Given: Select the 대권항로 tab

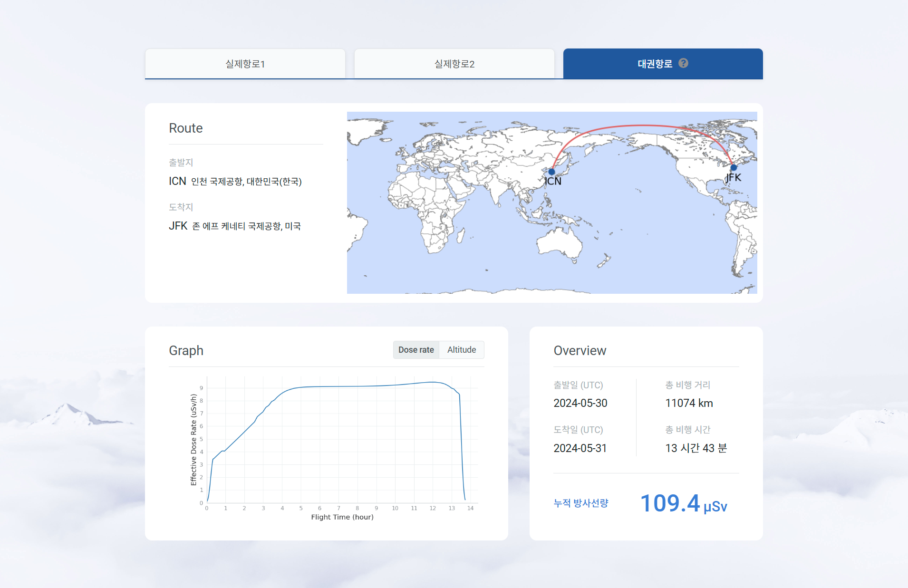Looking at the screenshot, I should coord(663,64).
